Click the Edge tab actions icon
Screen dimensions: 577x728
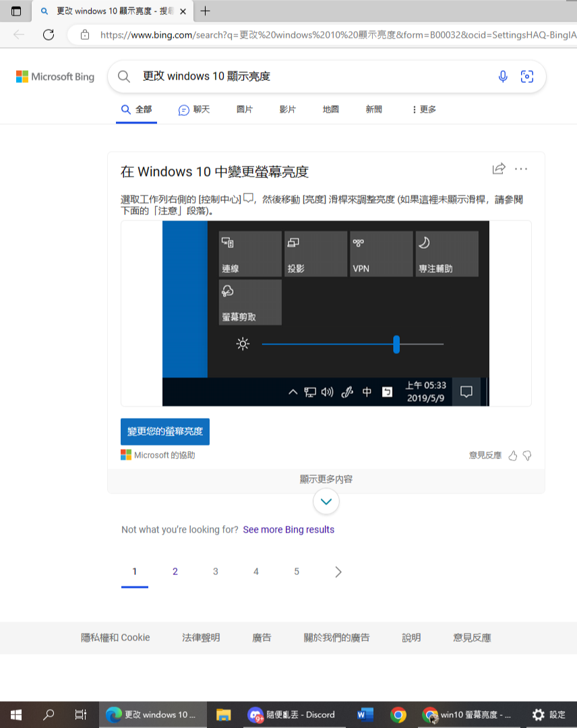point(16,11)
